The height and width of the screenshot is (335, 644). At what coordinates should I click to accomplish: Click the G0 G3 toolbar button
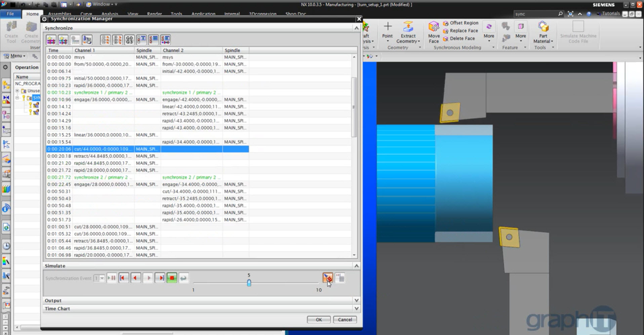(129, 40)
